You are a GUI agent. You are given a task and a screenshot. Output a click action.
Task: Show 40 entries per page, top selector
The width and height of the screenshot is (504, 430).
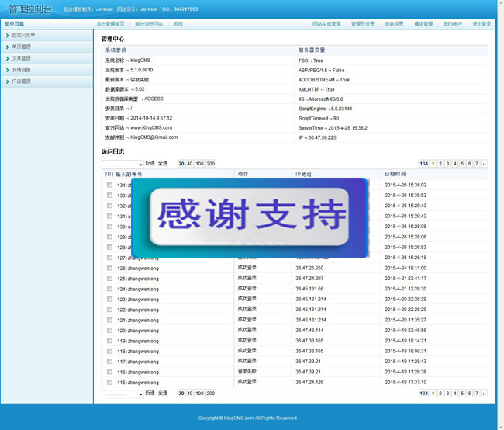pyautogui.click(x=190, y=164)
